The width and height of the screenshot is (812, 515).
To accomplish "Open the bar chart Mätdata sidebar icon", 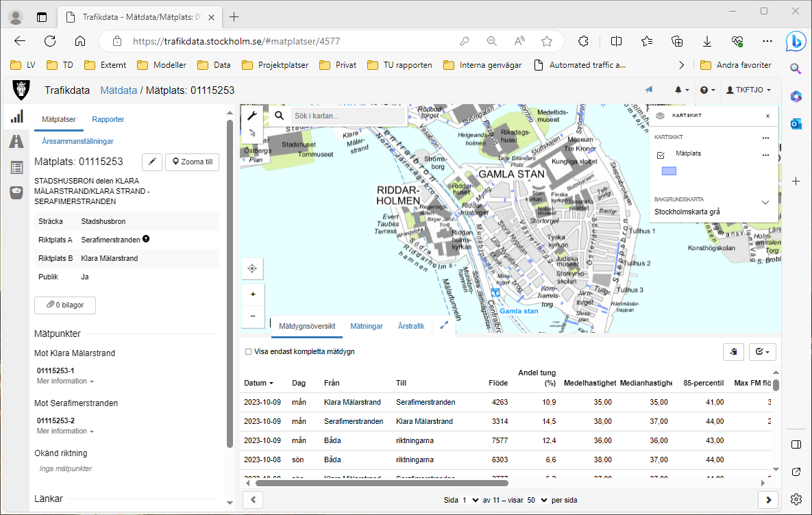I will 16,116.
